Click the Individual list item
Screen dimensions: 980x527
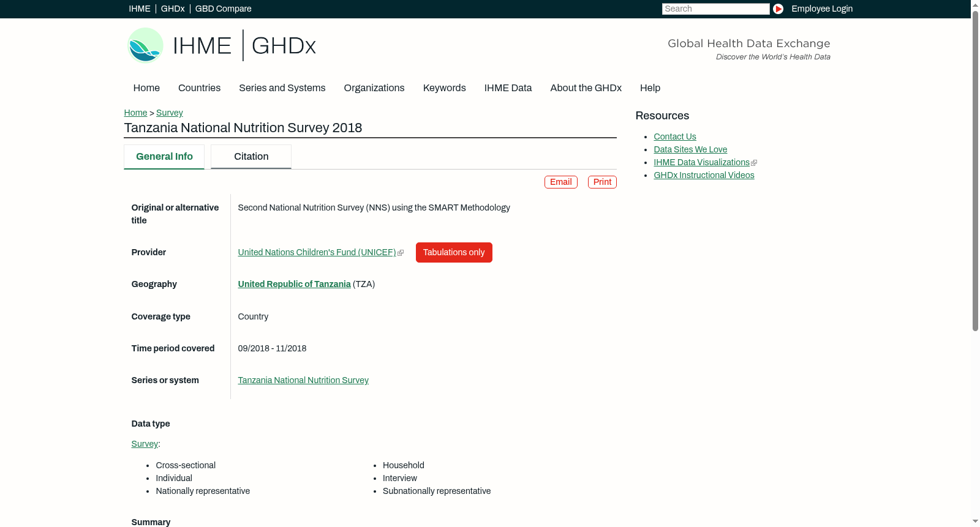[x=174, y=478]
